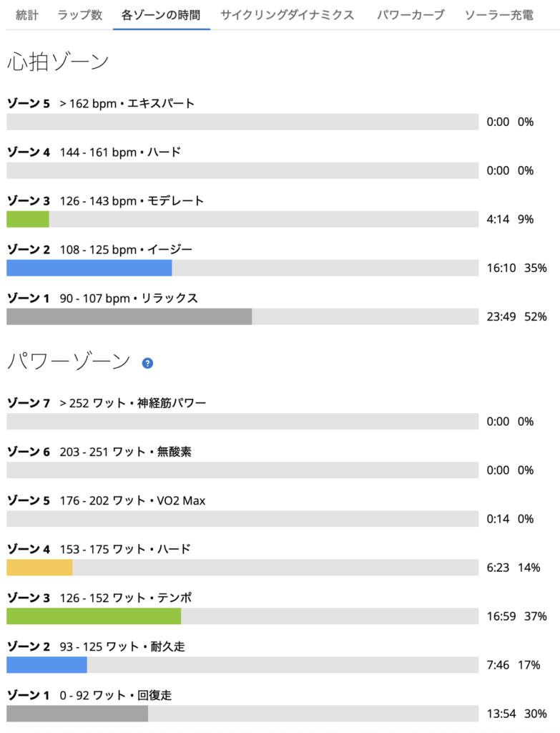Click the blue power zone 2 bar
Image resolution: width=560 pixels, height=733 pixels.
(46, 665)
